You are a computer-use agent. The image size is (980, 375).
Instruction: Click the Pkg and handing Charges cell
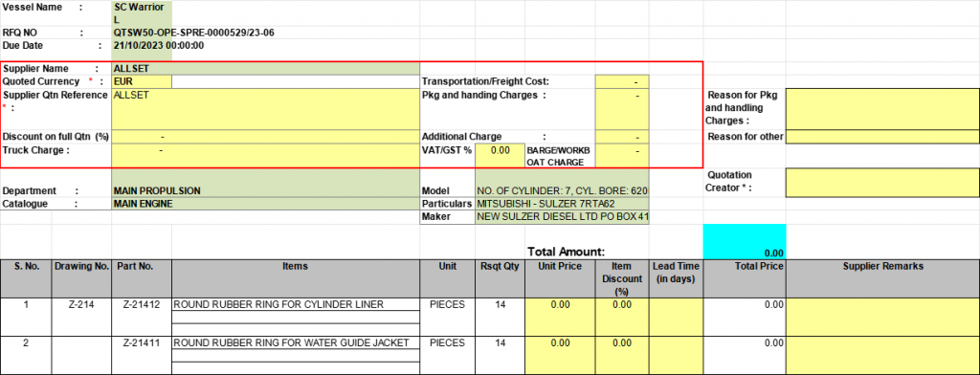coord(622,109)
